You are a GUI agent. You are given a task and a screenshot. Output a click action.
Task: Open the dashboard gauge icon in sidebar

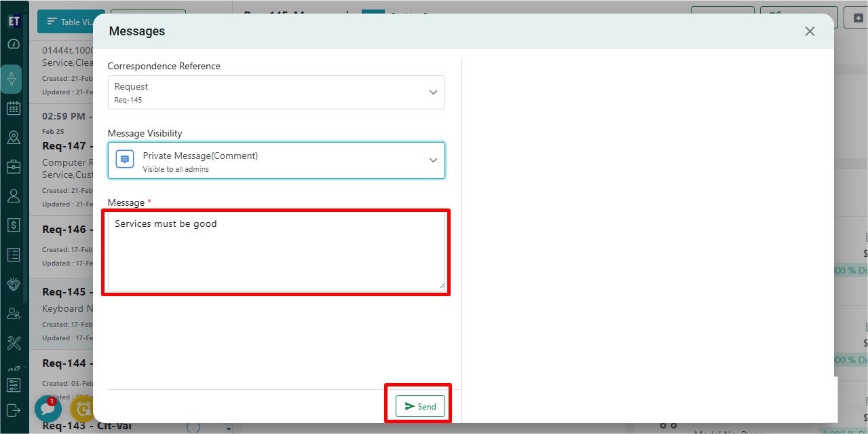14,45
